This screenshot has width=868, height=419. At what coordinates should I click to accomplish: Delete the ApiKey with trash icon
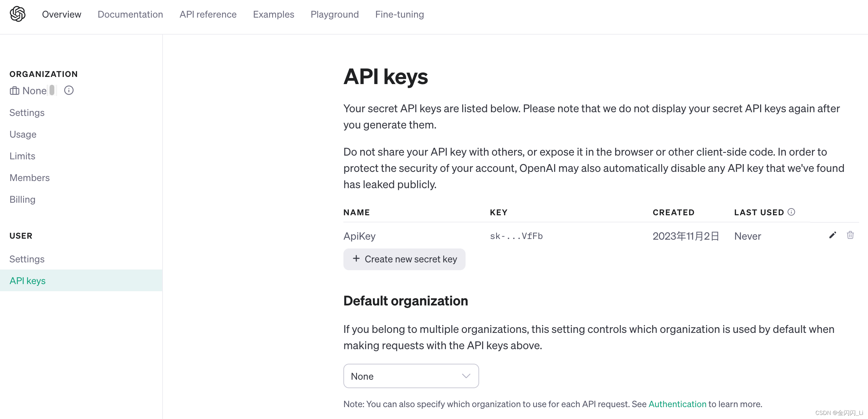click(850, 235)
